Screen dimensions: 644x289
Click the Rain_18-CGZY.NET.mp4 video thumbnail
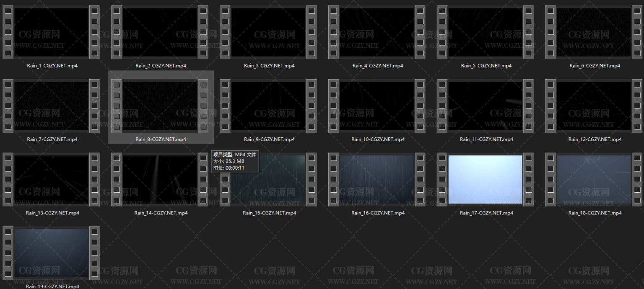[594, 180]
